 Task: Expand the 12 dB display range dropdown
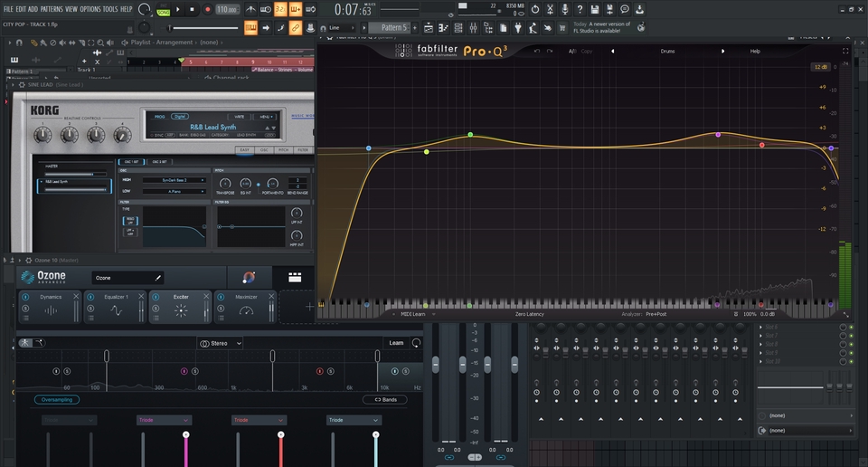pos(820,67)
